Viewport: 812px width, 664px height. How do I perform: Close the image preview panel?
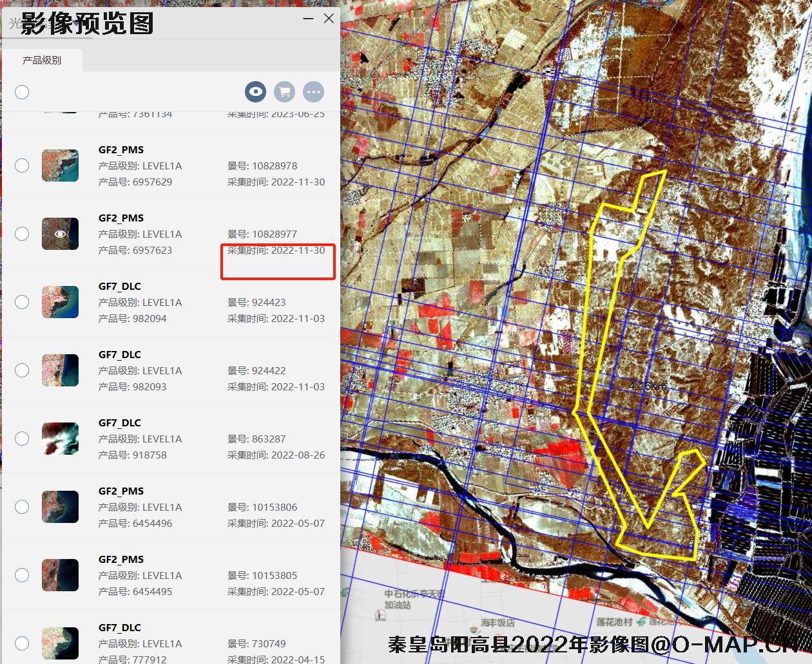point(329,19)
